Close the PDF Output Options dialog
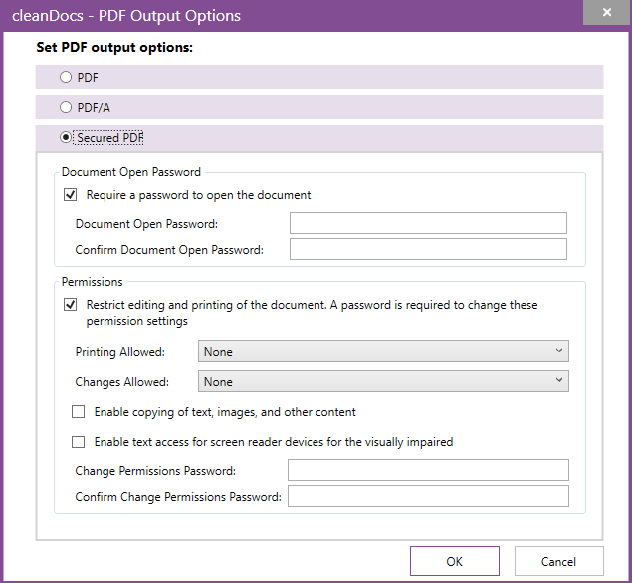 pyautogui.click(x=607, y=12)
